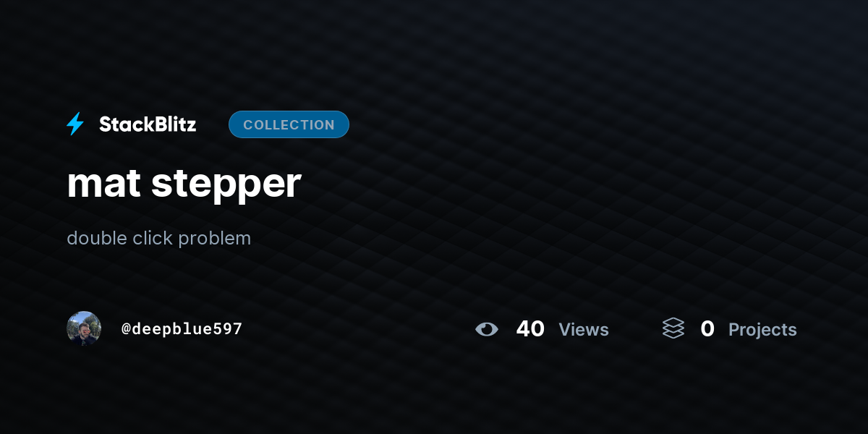
Task: Click the word 'mat' in the title
Action: pyautogui.click(x=103, y=184)
